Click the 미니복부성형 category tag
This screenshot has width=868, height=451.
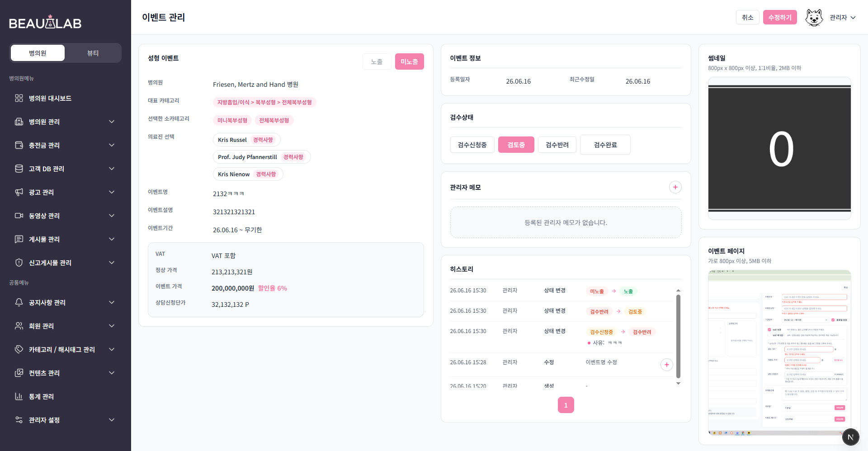(232, 120)
